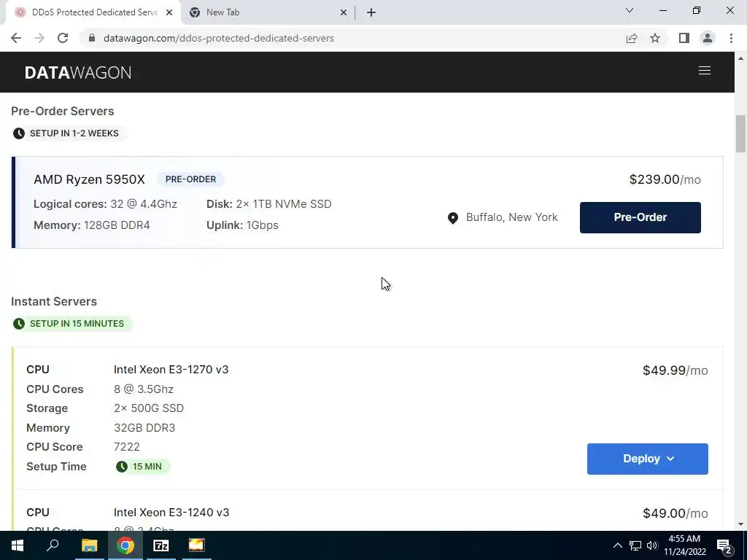Open File Explorer from the taskbar
This screenshot has height=560, width=747.
tap(89, 545)
